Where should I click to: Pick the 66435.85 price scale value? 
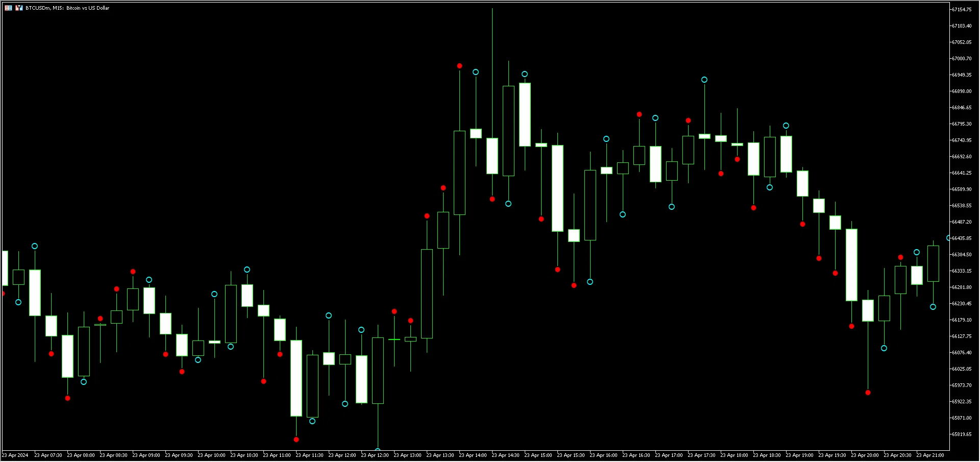[962, 238]
